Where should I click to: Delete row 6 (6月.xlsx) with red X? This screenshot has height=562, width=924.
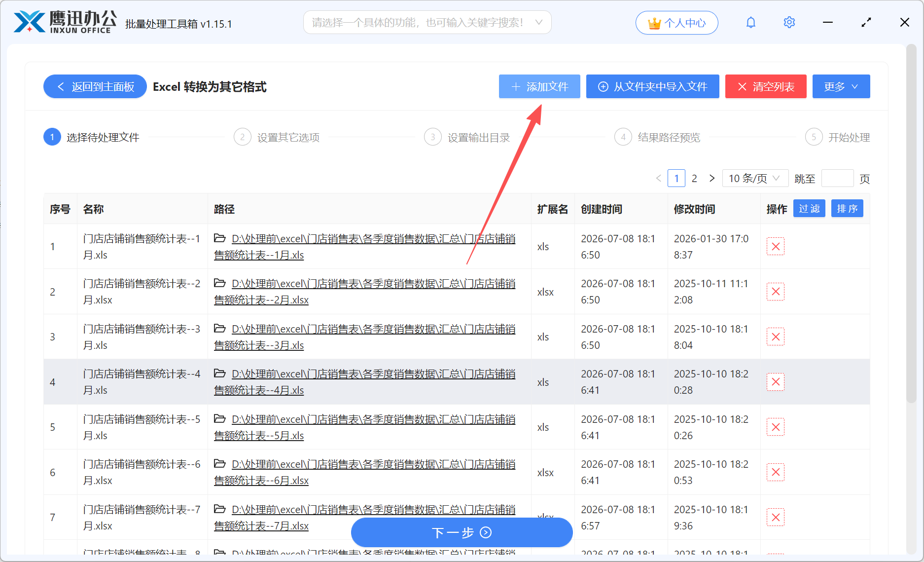pos(775,472)
